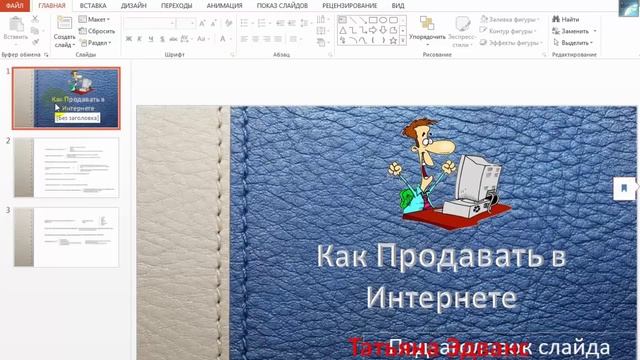Pick the straight Line shape
640x360 pixels.
tap(353, 20)
